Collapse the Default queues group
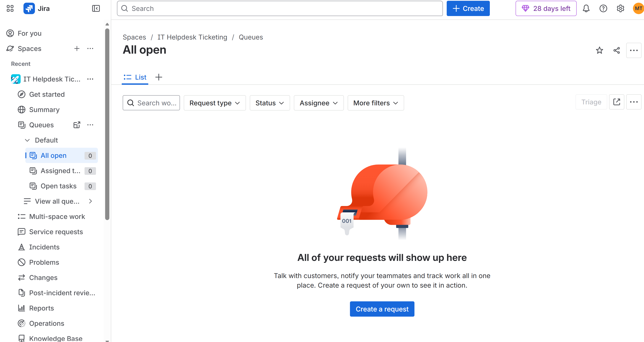The image size is (644, 342). pos(27,140)
